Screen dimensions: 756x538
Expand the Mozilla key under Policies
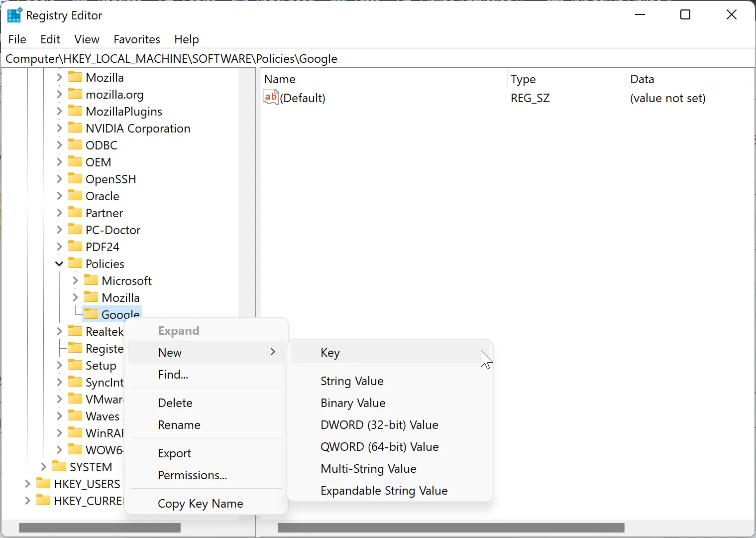(x=75, y=297)
